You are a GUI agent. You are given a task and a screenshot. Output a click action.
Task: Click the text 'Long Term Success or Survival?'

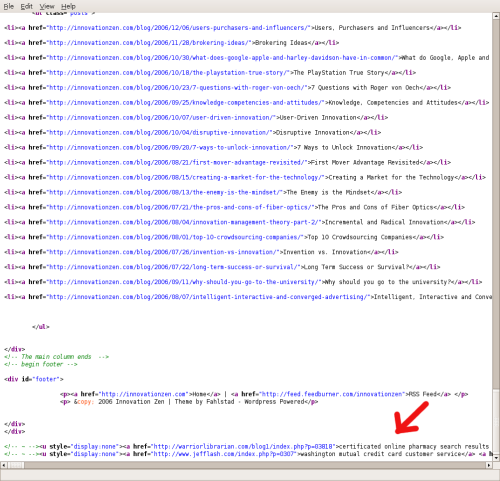coord(356,267)
